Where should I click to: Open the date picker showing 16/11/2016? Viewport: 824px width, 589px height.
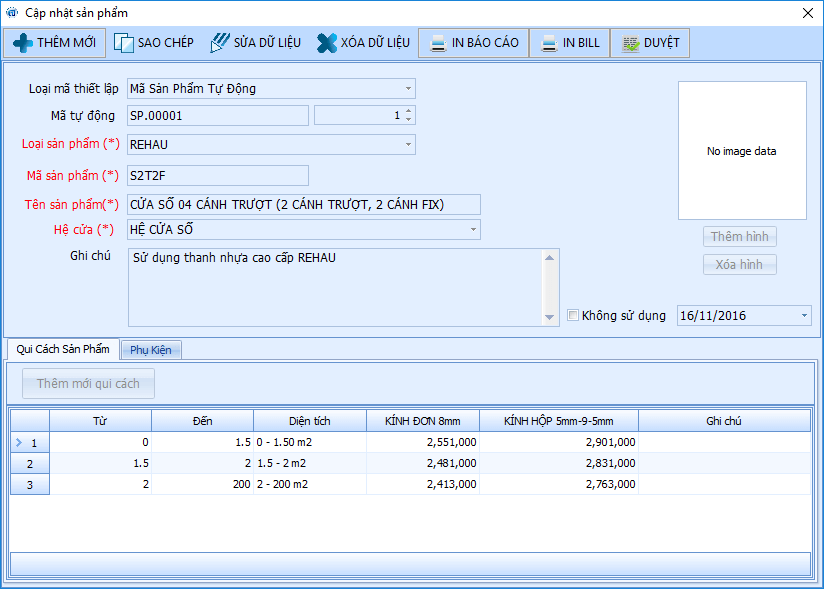coord(804,316)
